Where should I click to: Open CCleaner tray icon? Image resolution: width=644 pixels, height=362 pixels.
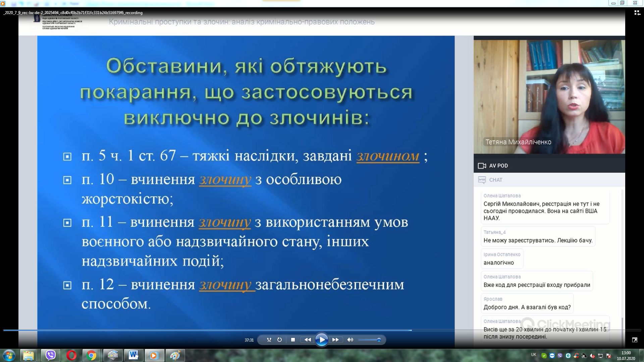click(576, 356)
